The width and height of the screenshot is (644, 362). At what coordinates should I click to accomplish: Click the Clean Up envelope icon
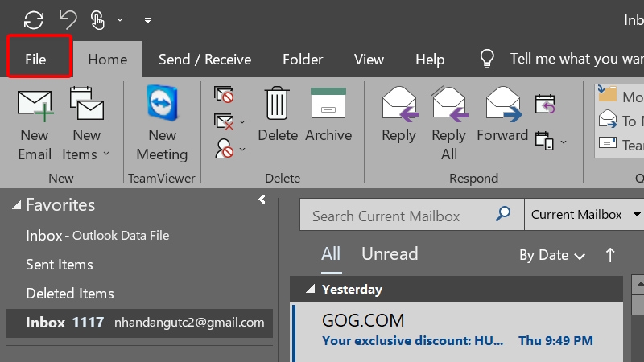pos(224,121)
